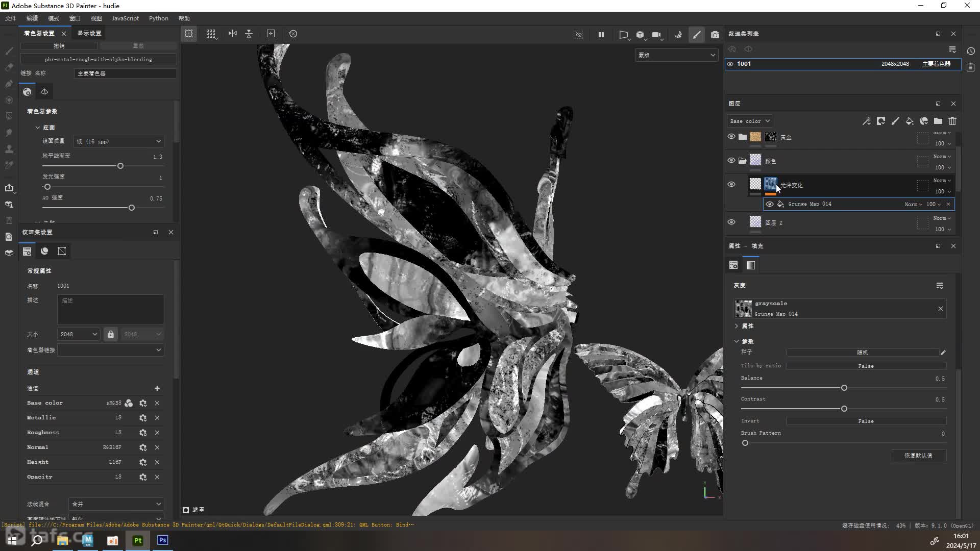This screenshot has height=551, width=980.
Task: Toggle visibility of texture set 1001
Action: pos(730,64)
